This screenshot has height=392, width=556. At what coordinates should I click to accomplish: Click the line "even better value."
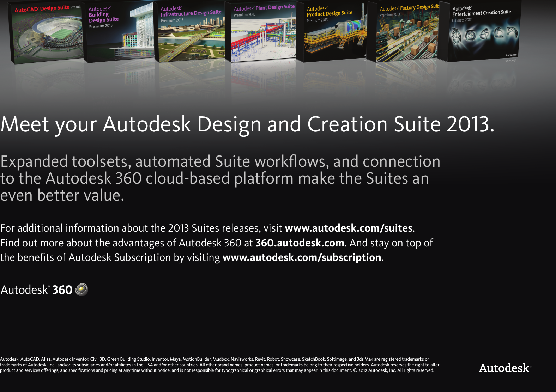[x=62, y=195]
